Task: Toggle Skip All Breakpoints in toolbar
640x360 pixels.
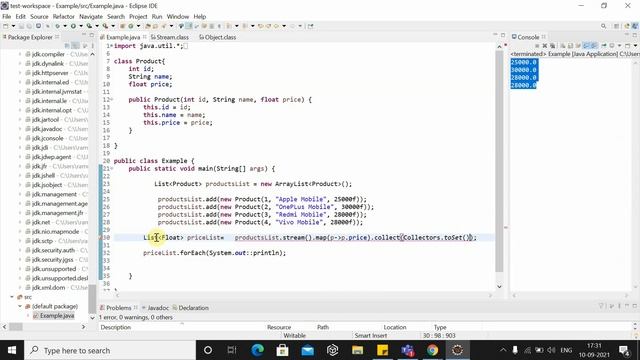Action: tap(48, 26)
